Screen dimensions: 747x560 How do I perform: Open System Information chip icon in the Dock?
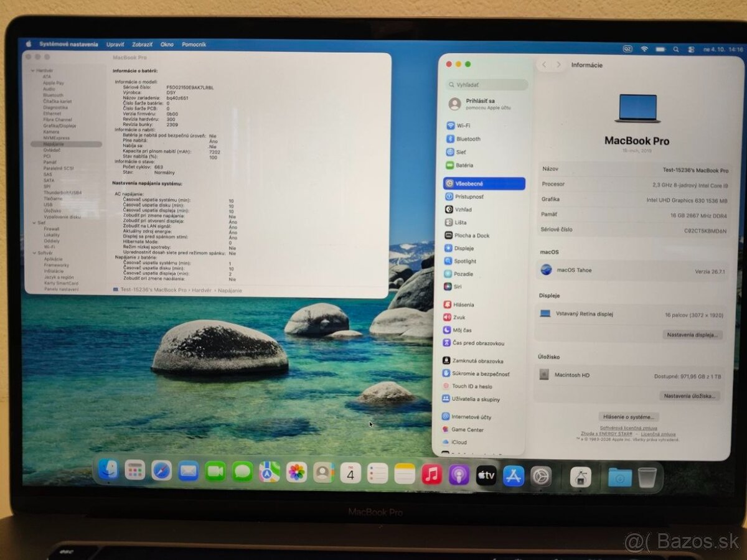(x=580, y=477)
